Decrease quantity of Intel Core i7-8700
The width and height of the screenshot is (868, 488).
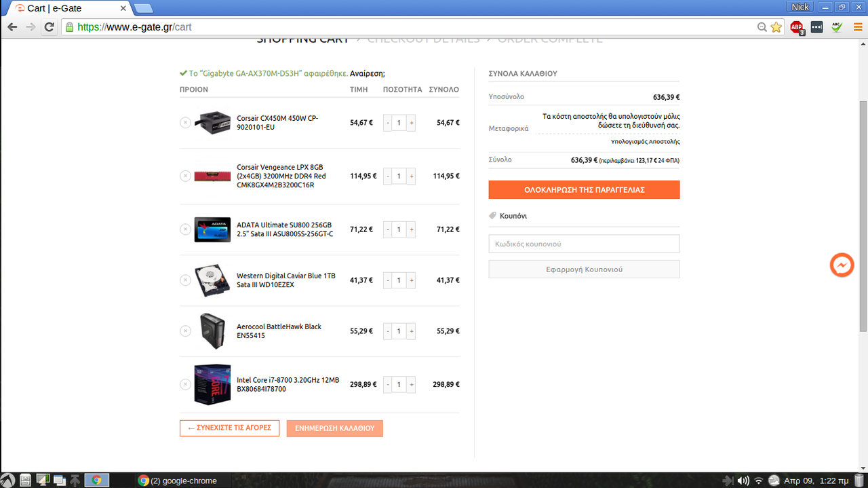[388, 384]
